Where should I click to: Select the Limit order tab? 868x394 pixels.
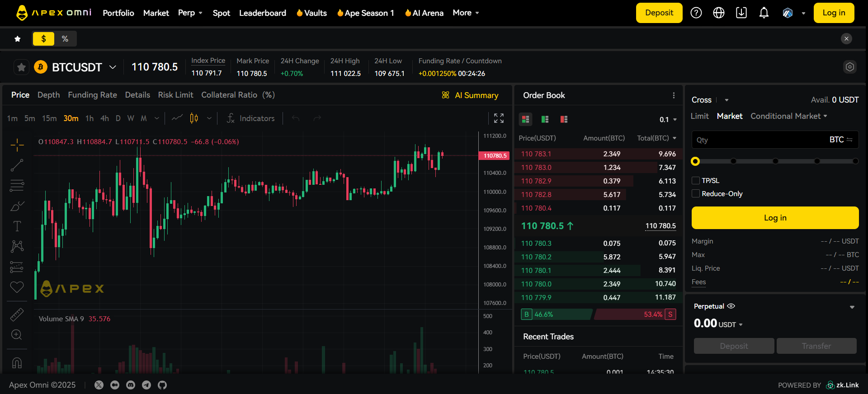click(x=699, y=116)
